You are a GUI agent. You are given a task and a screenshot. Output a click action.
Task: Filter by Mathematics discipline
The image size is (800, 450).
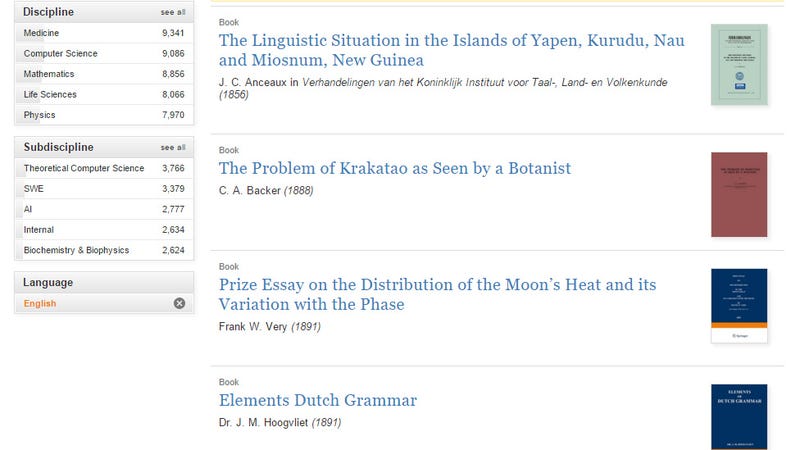click(x=104, y=74)
